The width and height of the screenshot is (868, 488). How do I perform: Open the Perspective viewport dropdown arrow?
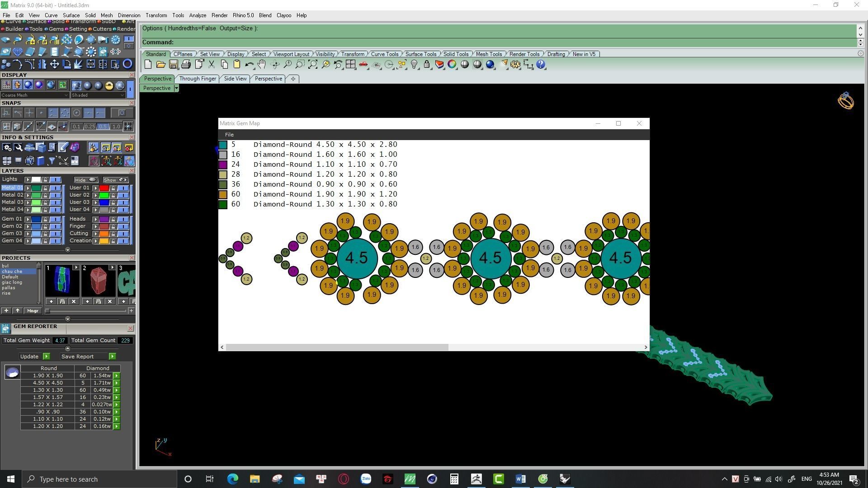176,88
